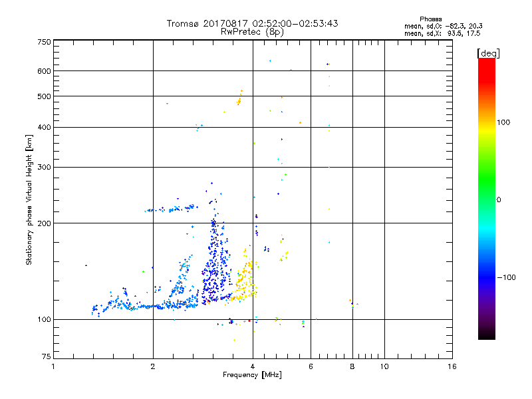Click the y-axis '75' tick label
This screenshot has height=399, width=532.
[47, 356]
